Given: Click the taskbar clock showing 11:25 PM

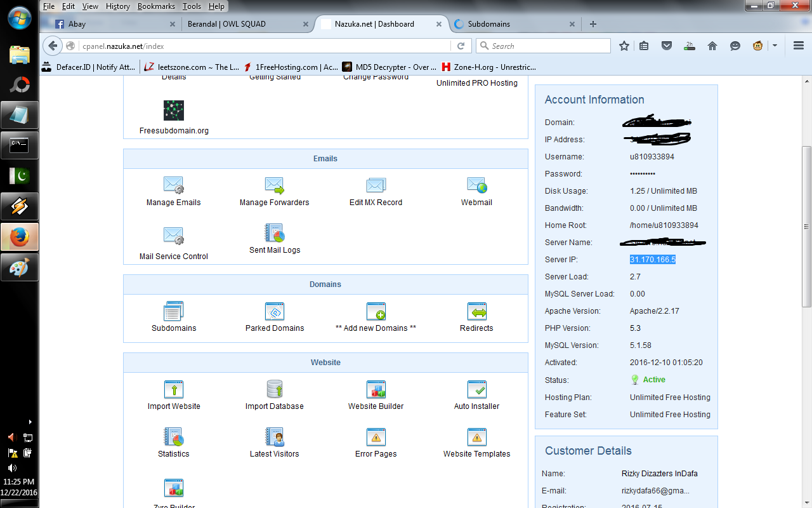Looking at the screenshot, I should click(x=19, y=482).
